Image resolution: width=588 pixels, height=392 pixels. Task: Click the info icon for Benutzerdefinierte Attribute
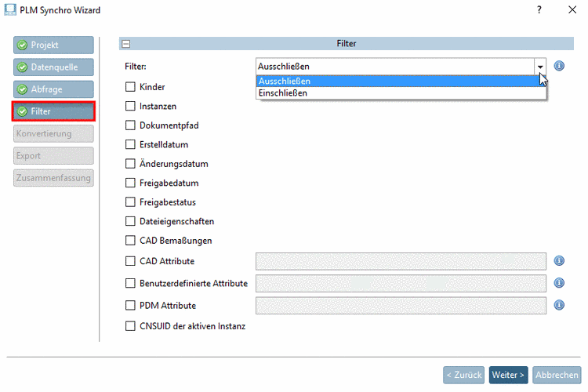(560, 283)
